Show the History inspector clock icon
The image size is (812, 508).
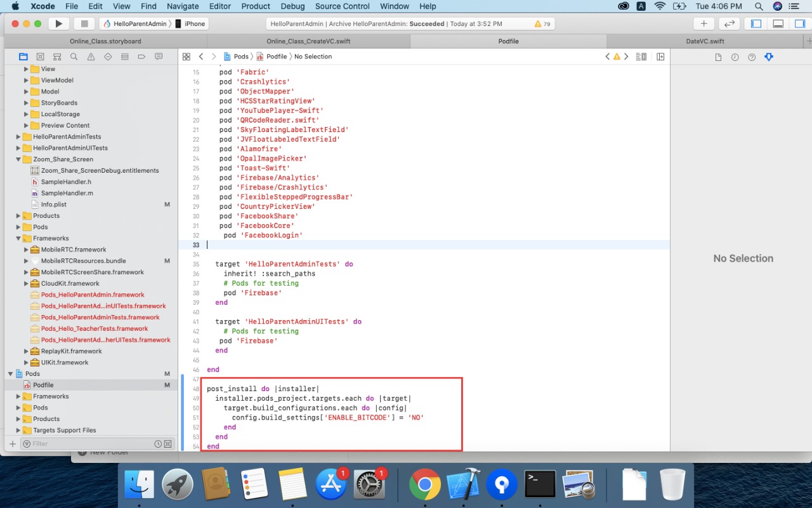(x=735, y=57)
